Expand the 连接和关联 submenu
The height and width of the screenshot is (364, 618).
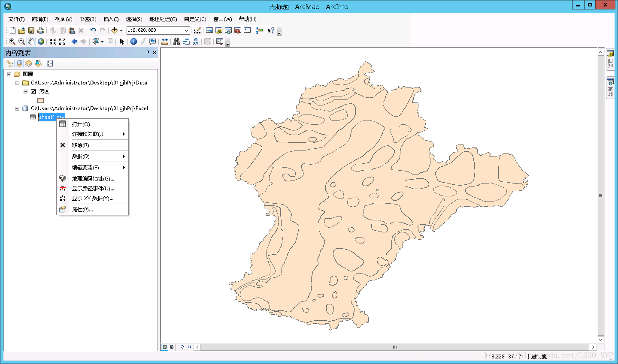(x=93, y=134)
